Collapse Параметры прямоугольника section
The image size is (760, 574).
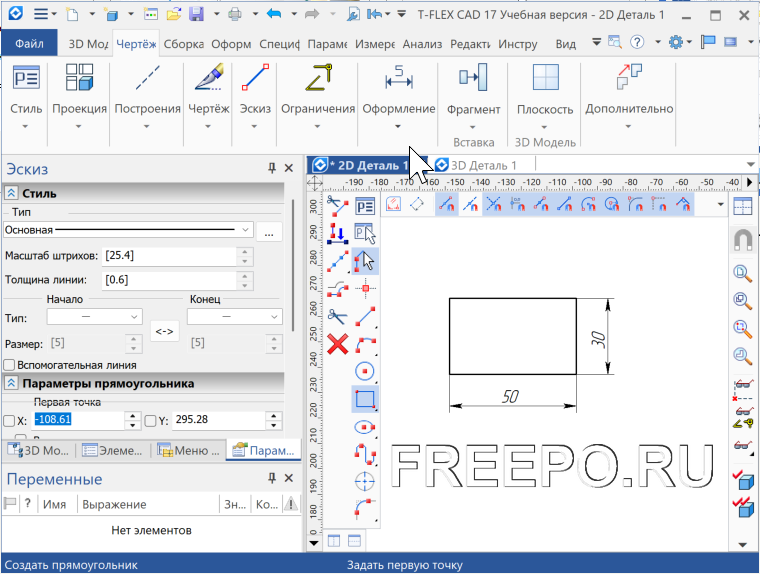point(12,383)
